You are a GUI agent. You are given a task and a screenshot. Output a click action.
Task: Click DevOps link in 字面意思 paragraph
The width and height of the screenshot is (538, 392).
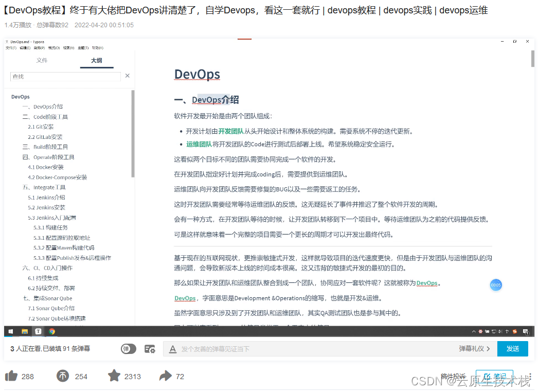(185, 298)
